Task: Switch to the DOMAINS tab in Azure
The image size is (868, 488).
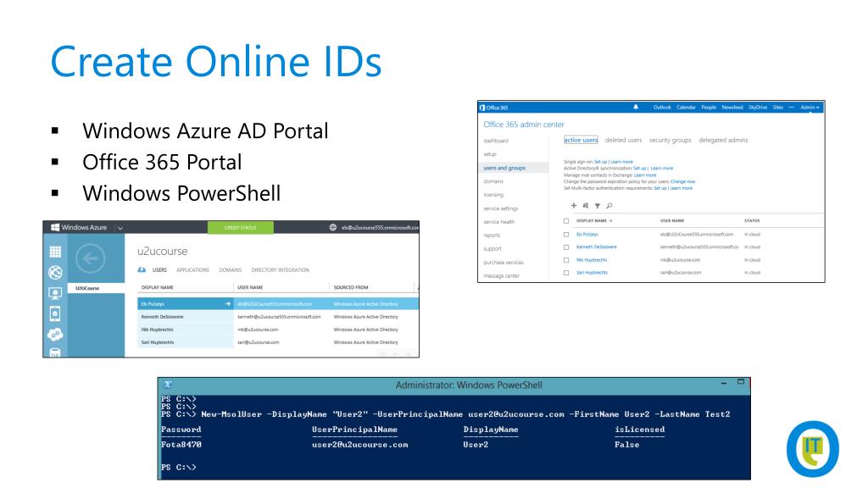Action: point(231,270)
